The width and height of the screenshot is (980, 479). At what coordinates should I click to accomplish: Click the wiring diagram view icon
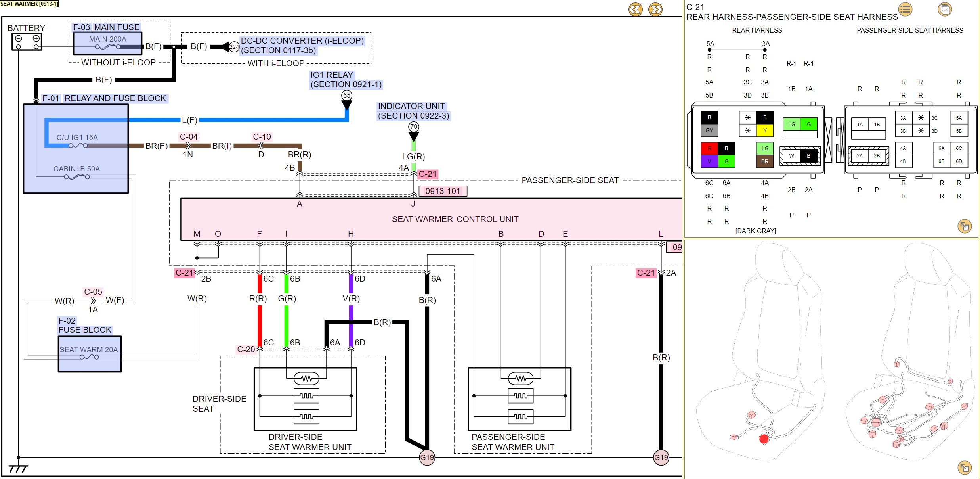(x=945, y=10)
